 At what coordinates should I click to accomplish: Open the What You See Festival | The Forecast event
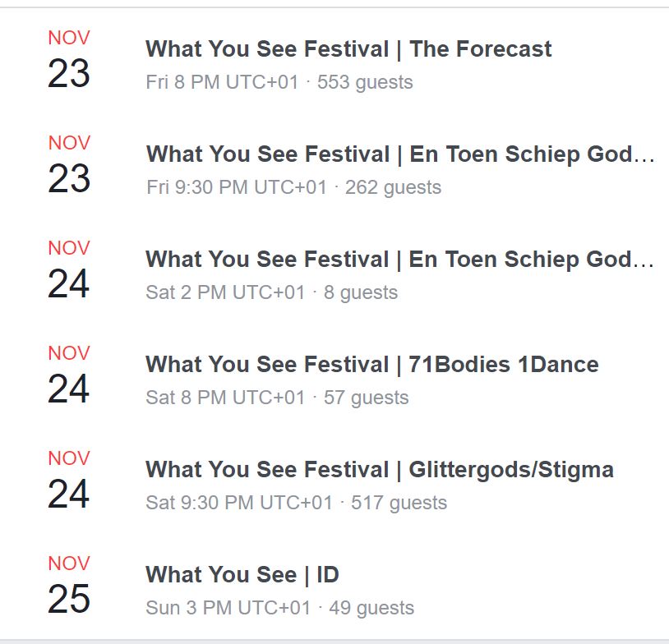click(348, 49)
